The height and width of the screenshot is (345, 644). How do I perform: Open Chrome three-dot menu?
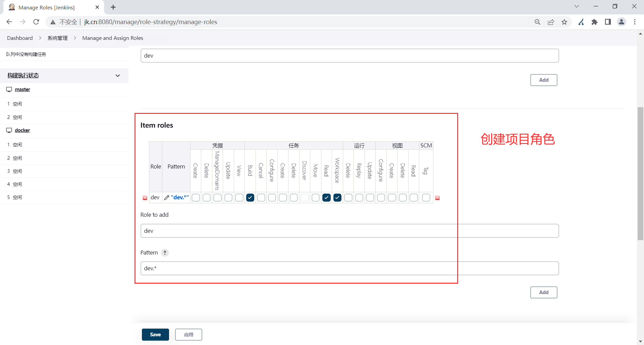pos(635,22)
